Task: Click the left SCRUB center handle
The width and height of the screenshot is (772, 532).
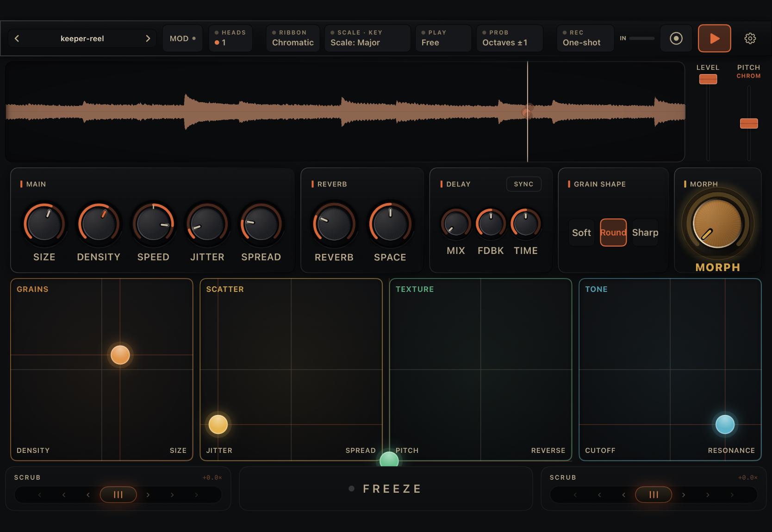Action: tap(118, 495)
